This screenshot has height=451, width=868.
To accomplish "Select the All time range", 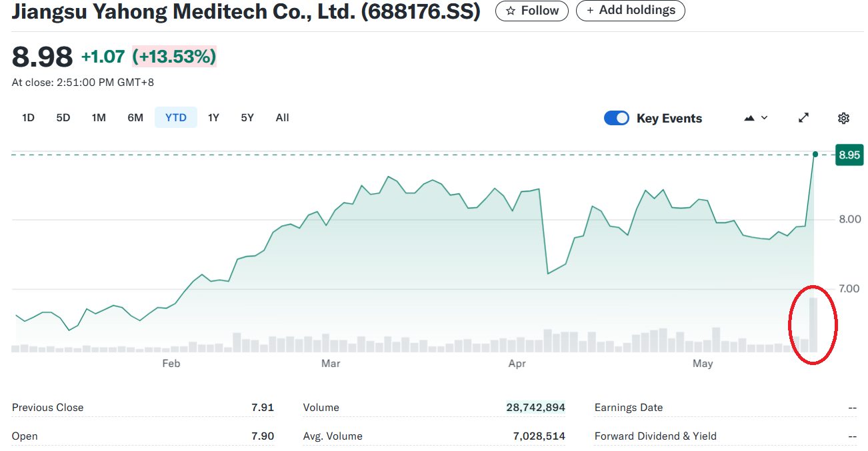I will click(283, 118).
